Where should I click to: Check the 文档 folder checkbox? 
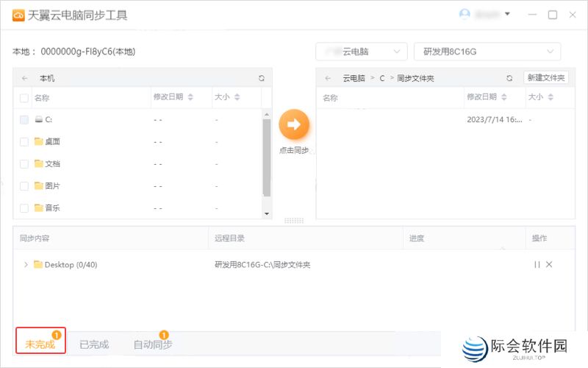[x=24, y=163]
